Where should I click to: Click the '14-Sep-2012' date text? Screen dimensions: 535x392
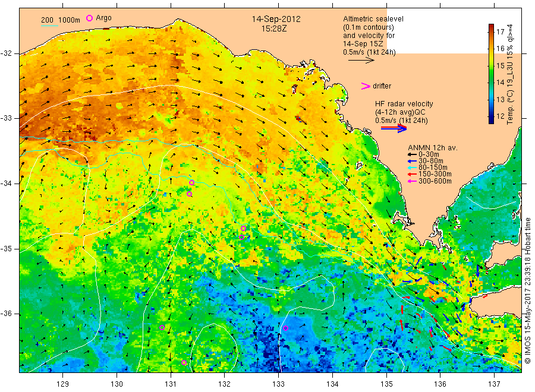pos(276,19)
